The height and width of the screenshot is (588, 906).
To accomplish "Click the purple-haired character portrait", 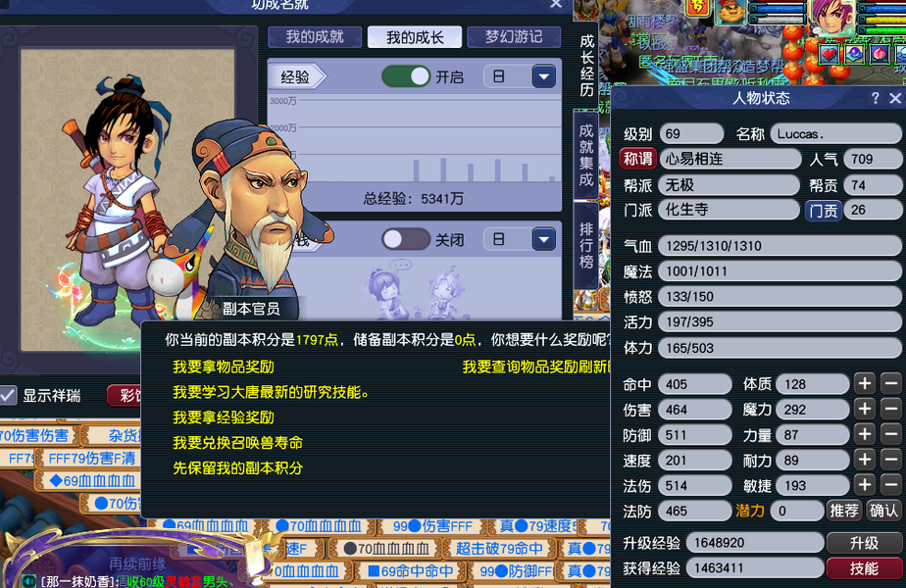I will coord(831,18).
